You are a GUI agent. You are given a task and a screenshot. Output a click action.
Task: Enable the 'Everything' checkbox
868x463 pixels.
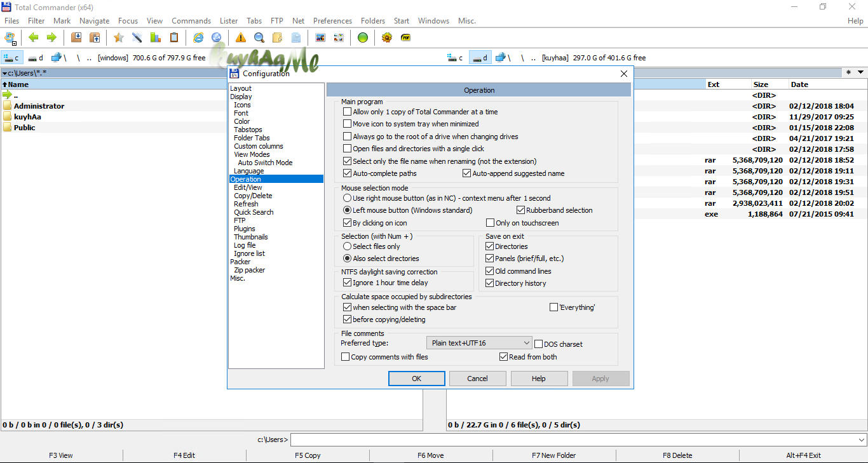pyautogui.click(x=554, y=307)
